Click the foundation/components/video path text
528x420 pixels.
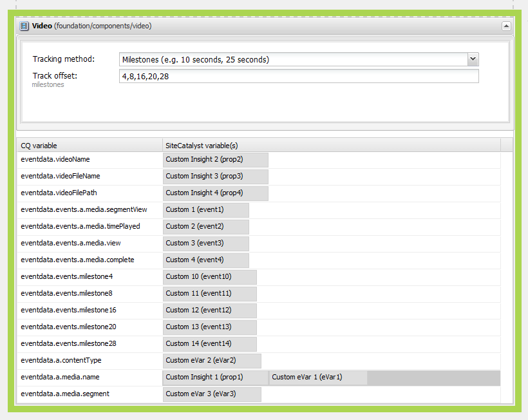(x=103, y=26)
